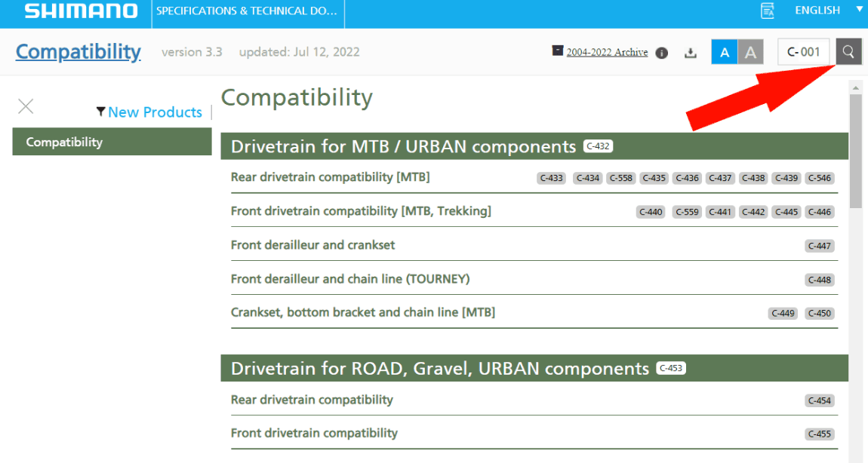Click the C- code search input field
This screenshot has width=868, height=463.
804,52
